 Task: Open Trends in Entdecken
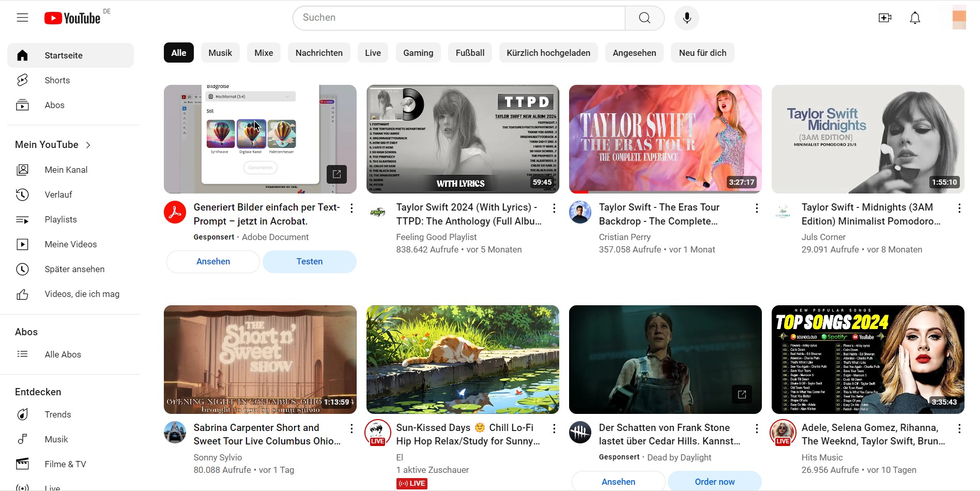(70, 414)
